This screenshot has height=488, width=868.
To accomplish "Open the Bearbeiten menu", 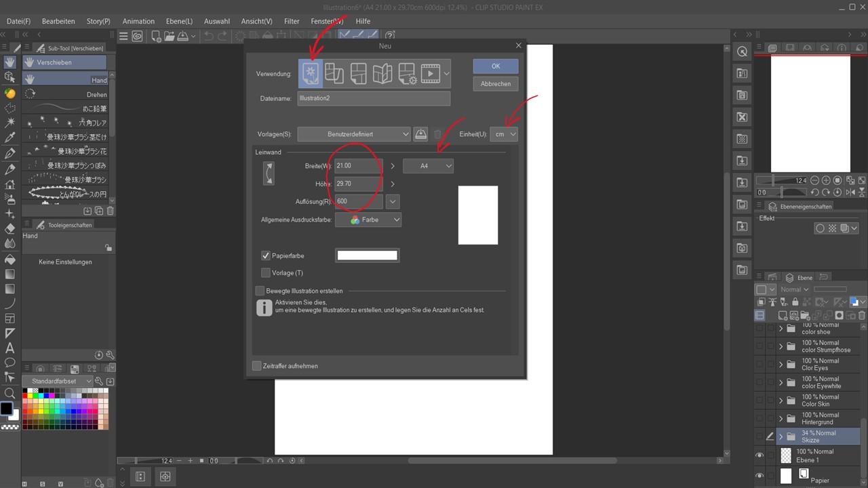I will [58, 21].
